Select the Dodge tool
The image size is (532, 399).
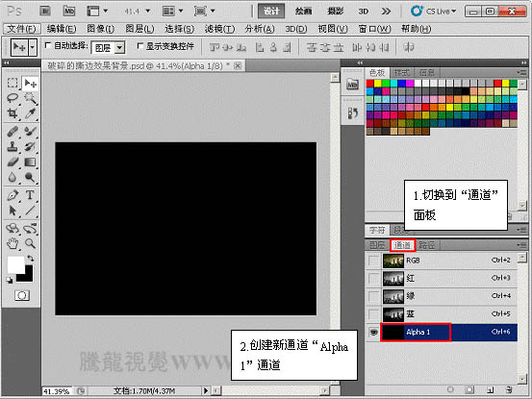(x=30, y=177)
